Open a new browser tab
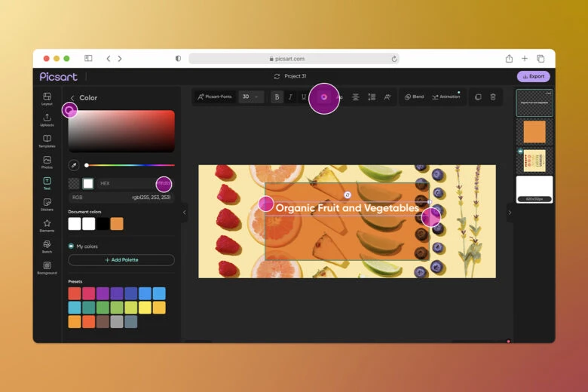This screenshot has height=392, width=588. pos(525,58)
